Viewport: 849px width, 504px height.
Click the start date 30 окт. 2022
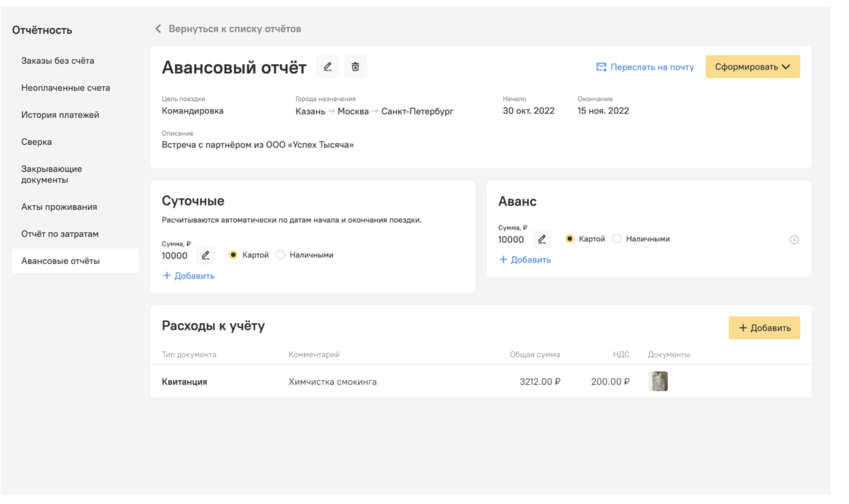pyautogui.click(x=529, y=111)
